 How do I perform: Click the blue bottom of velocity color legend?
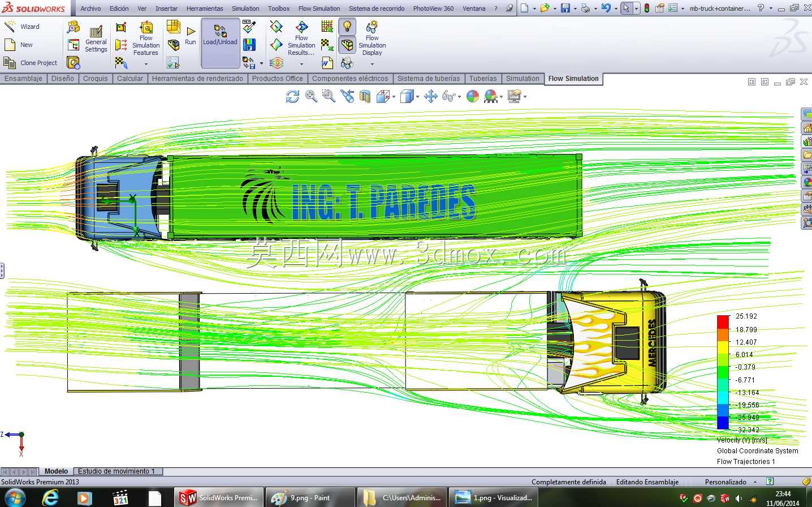(723, 423)
